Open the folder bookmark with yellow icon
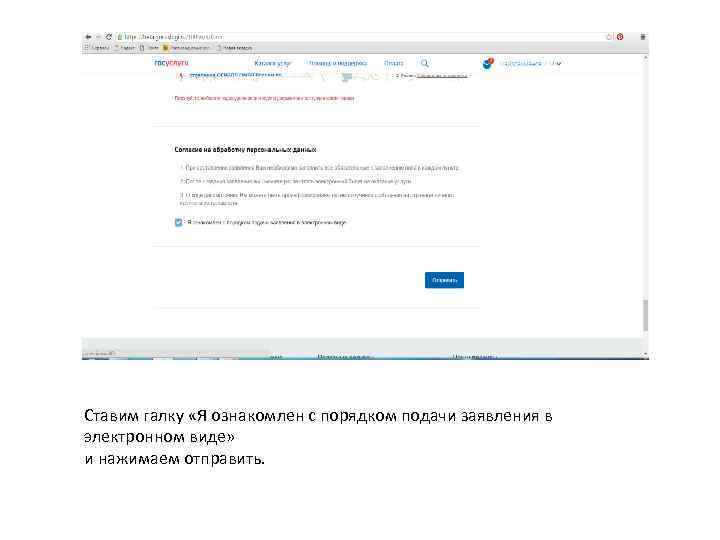Viewport: 720px width, 540px height. (x=187, y=47)
